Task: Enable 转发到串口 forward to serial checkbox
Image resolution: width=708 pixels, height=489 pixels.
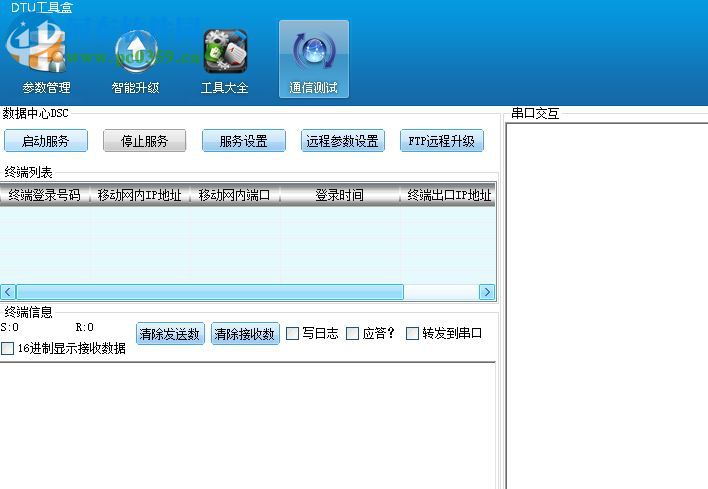Action: click(412, 334)
